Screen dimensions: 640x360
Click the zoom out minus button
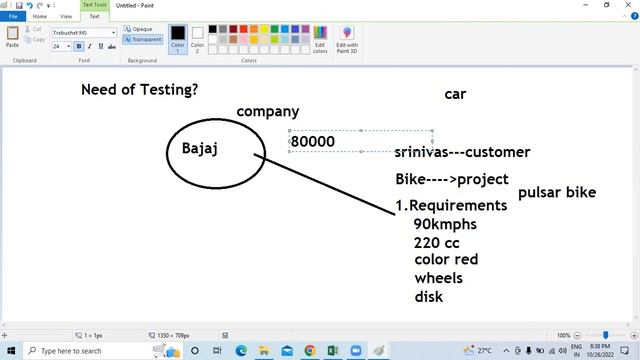click(577, 336)
